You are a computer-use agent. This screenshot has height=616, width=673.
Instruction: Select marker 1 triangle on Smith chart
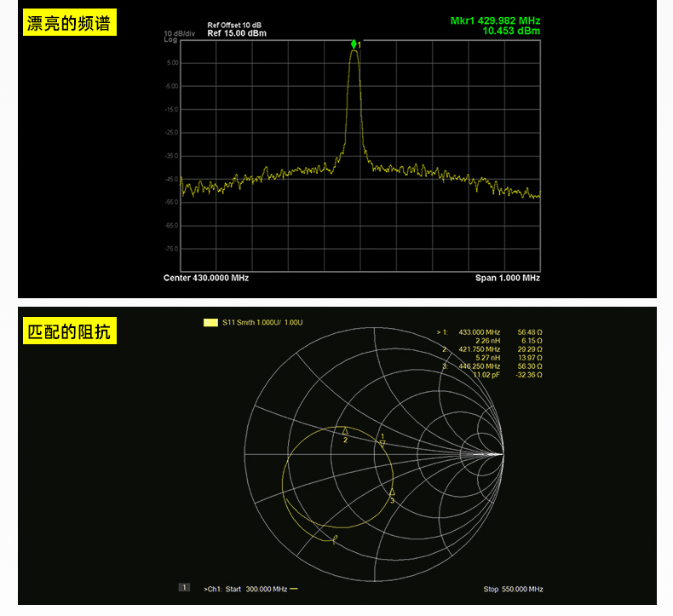pos(383,443)
